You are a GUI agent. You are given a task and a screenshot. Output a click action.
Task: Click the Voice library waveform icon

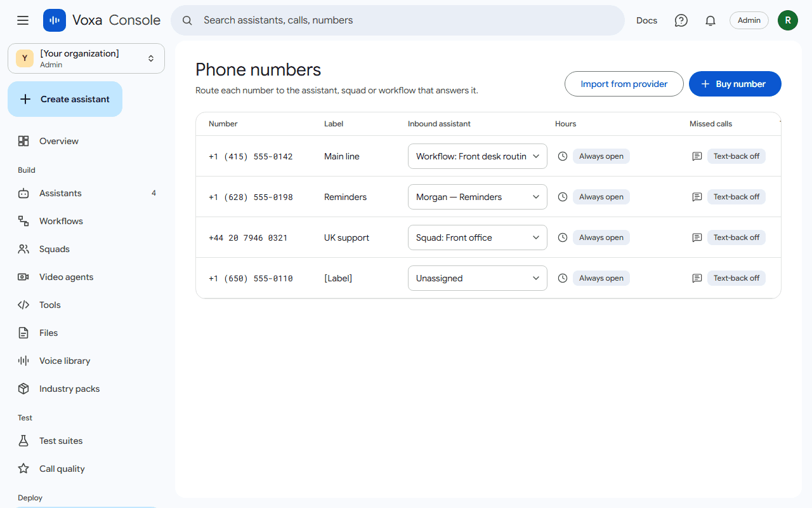23,361
